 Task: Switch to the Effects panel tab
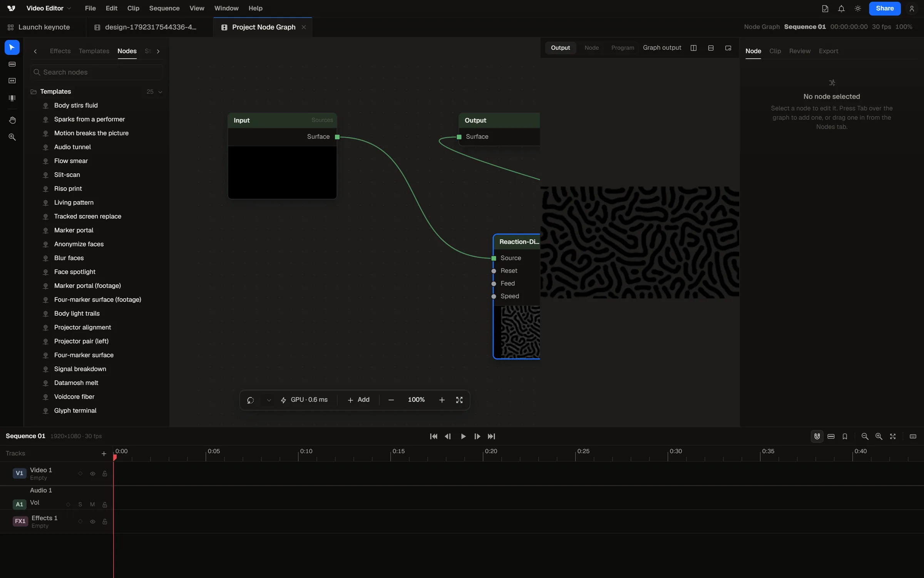(60, 51)
